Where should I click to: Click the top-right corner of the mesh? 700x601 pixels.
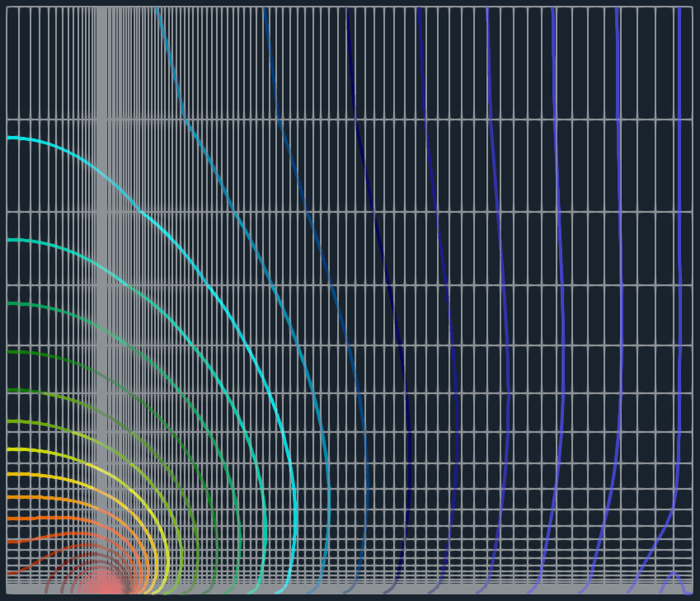coord(691,7)
